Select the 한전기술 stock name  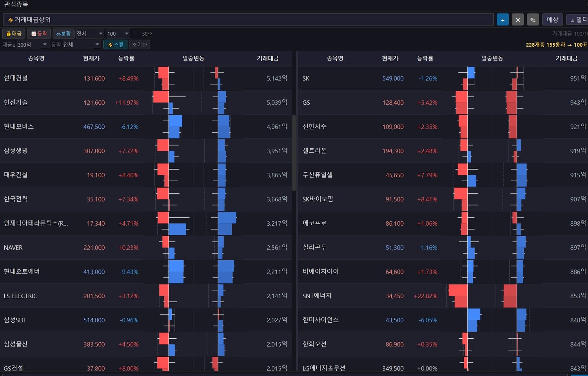tap(16, 102)
